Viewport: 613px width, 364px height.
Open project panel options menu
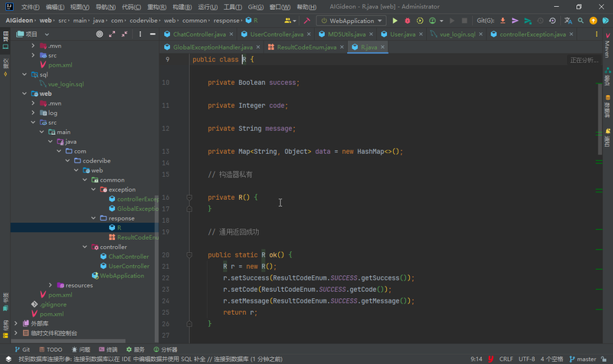click(x=140, y=34)
